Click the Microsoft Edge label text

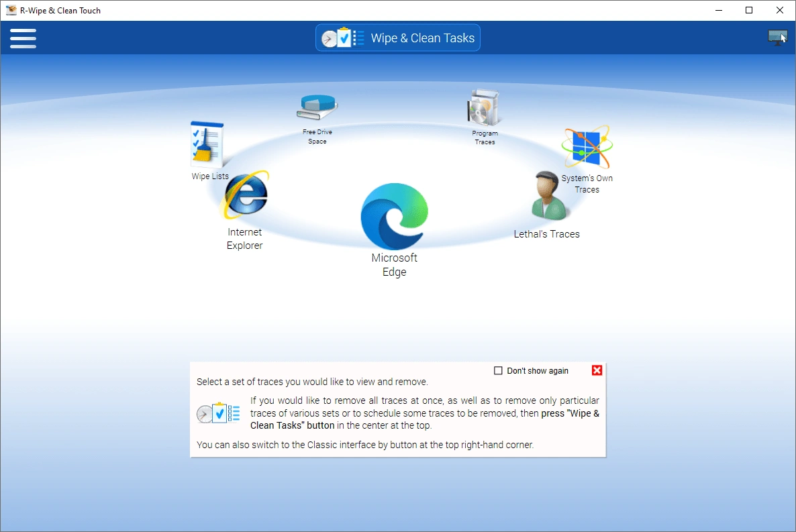coord(395,264)
